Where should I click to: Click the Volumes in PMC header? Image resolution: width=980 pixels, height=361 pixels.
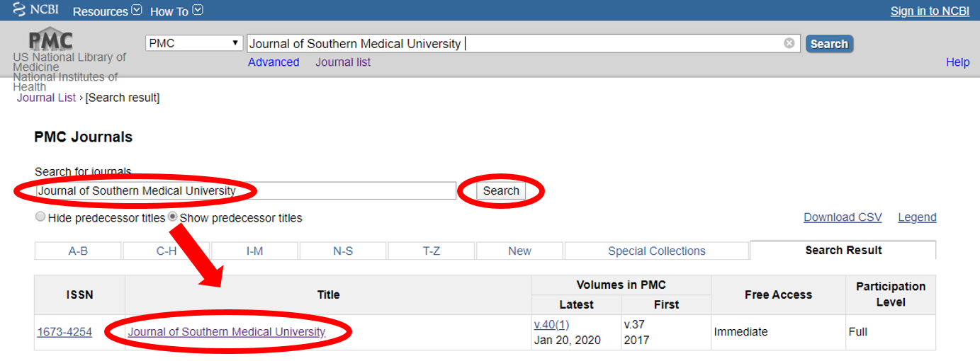(x=621, y=285)
